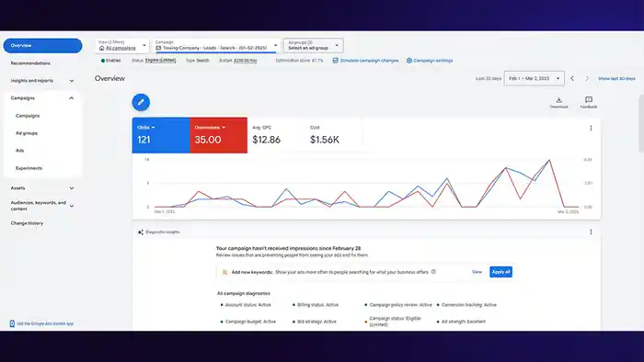Click the 'All campaign diagnostics' heading
Screen dimensions: 644x362
[x=244, y=293]
